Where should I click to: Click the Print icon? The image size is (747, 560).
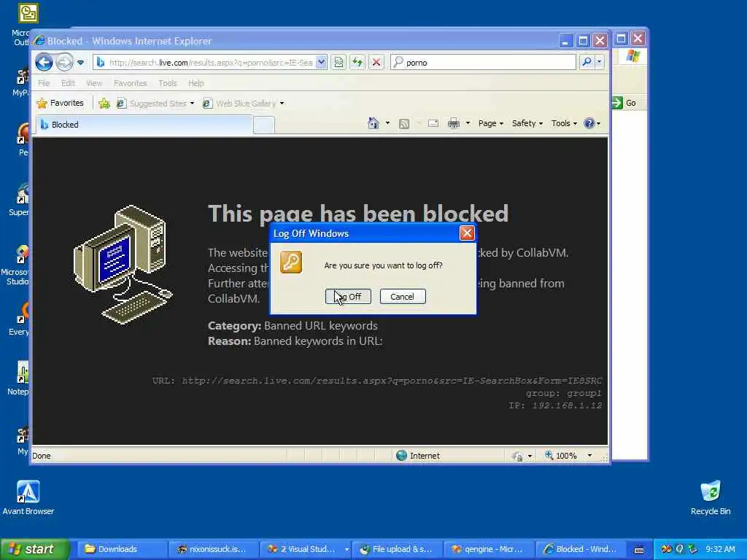click(454, 124)
